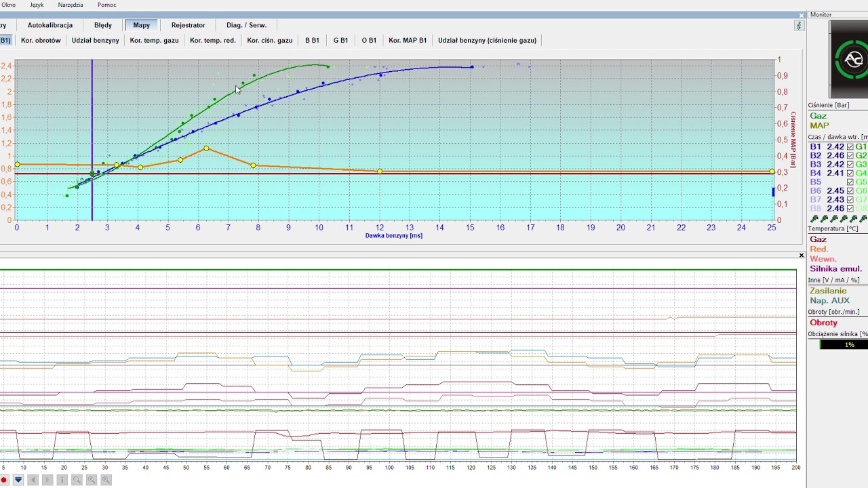This screenshot has height=488, width=868.
Task: Start recording with the red record button
Action: coord(4,480)
